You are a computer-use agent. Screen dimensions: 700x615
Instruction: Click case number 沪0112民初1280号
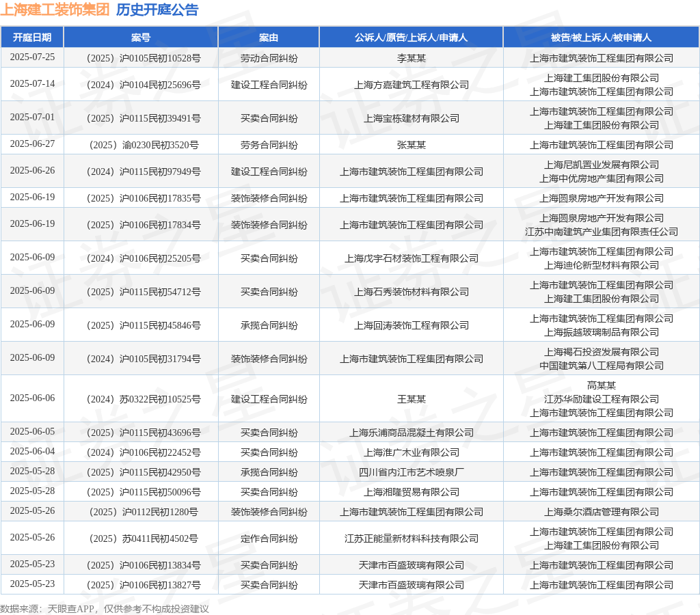click(144, 512)
